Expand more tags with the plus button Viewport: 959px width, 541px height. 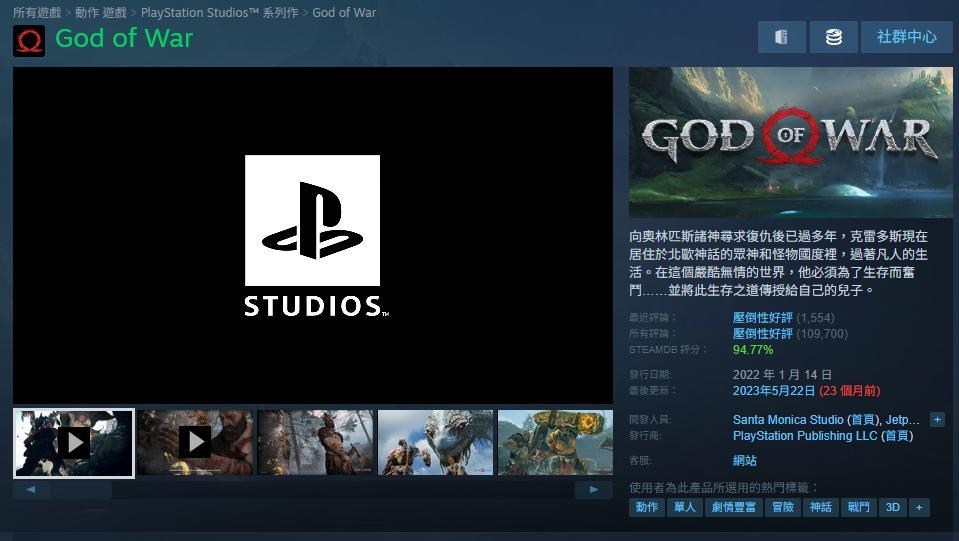click(919, 507)
